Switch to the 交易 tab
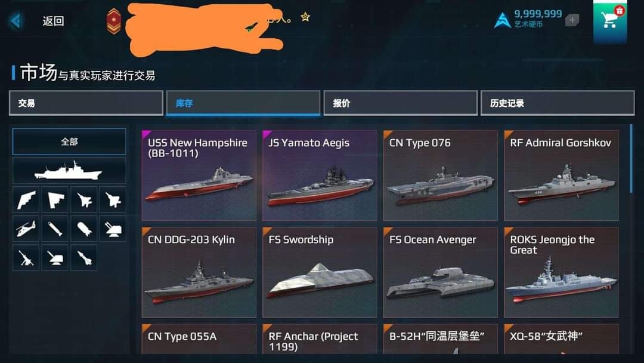The width and height of the screenshot is (644, 363). click(x=86, y=103)
